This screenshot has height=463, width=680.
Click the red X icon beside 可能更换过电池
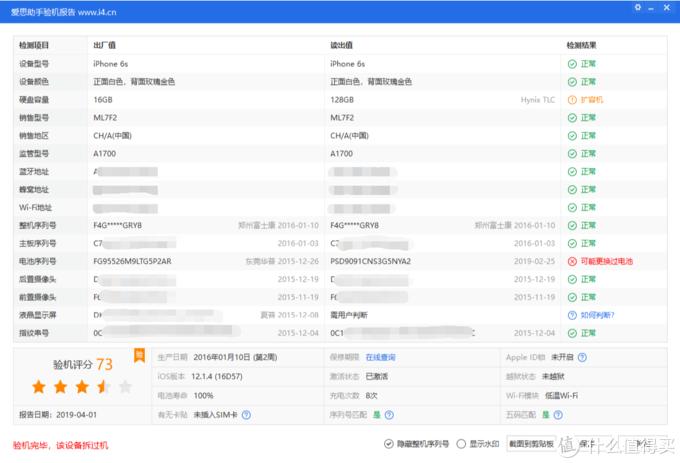coord(572,261)
